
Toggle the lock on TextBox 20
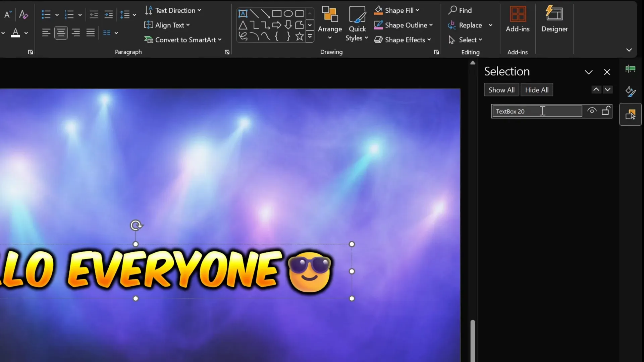click(x=605, y=111)
